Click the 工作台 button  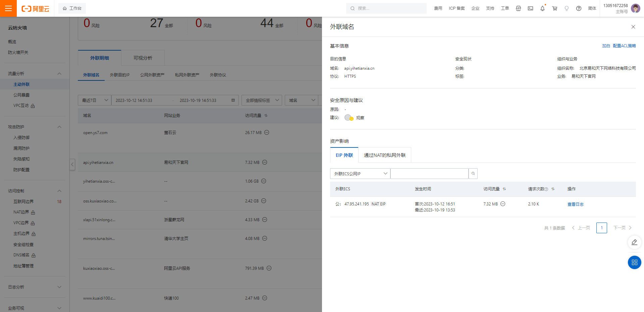tap(72, 8)
